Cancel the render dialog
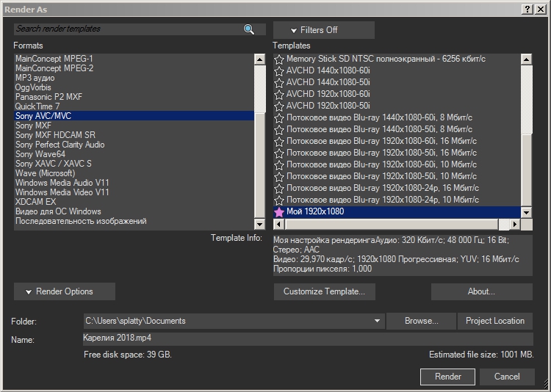The width and height of the screenshot is (551, 392). 507,377
